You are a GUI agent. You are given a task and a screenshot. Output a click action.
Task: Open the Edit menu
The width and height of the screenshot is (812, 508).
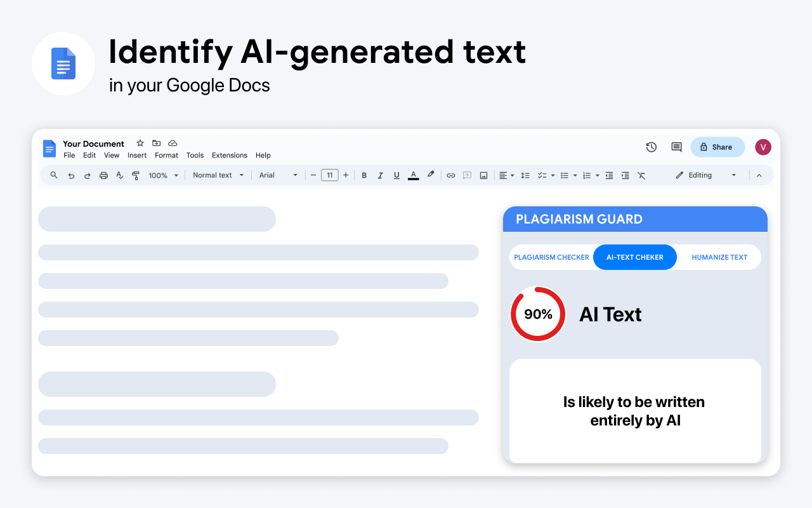[89, 156]
